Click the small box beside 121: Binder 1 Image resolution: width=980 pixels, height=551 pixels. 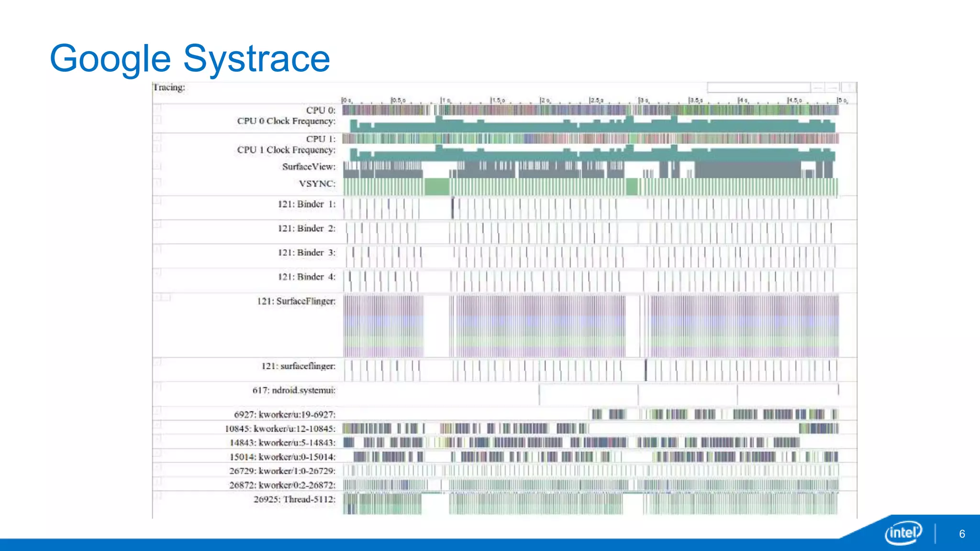(157, 200)
